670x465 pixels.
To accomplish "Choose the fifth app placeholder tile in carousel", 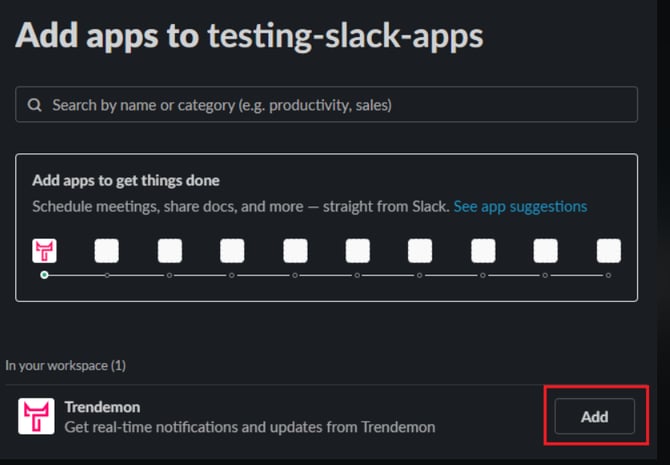I will [295, 251].
